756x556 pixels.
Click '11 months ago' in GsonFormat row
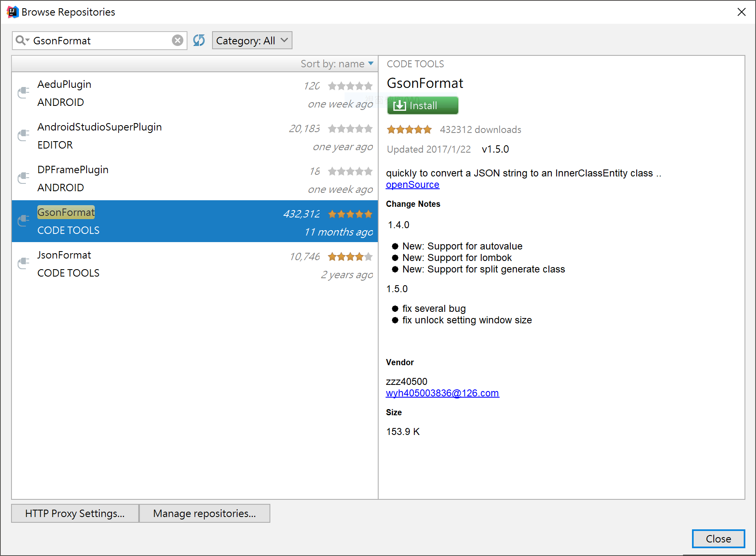point(339,232)
